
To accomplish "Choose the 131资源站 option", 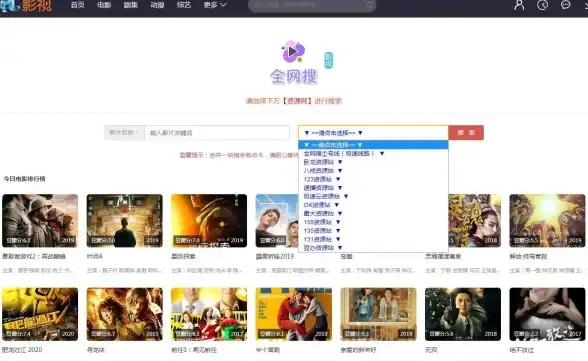I will (373, 239).
